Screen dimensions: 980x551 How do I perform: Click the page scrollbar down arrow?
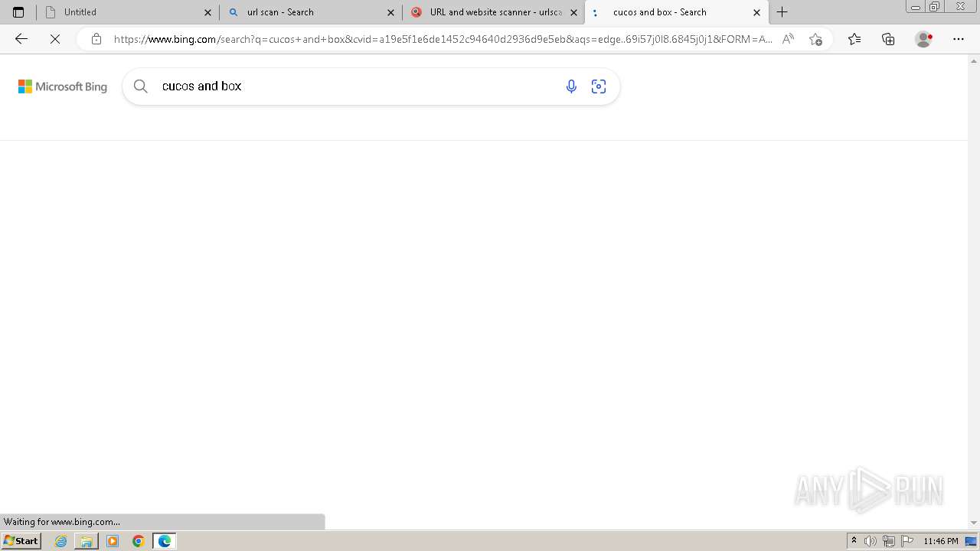coord(974,523)
